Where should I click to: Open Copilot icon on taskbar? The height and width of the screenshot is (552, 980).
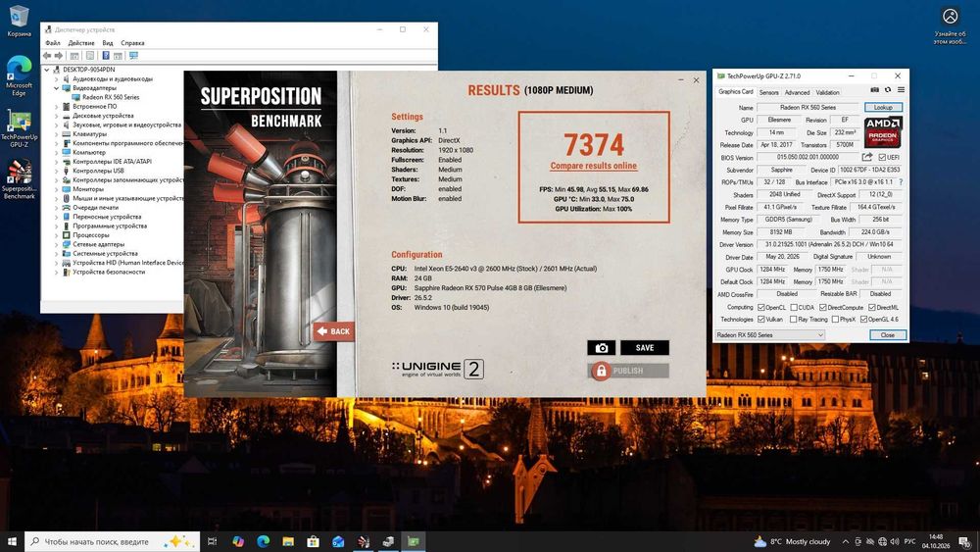point(238,541)
